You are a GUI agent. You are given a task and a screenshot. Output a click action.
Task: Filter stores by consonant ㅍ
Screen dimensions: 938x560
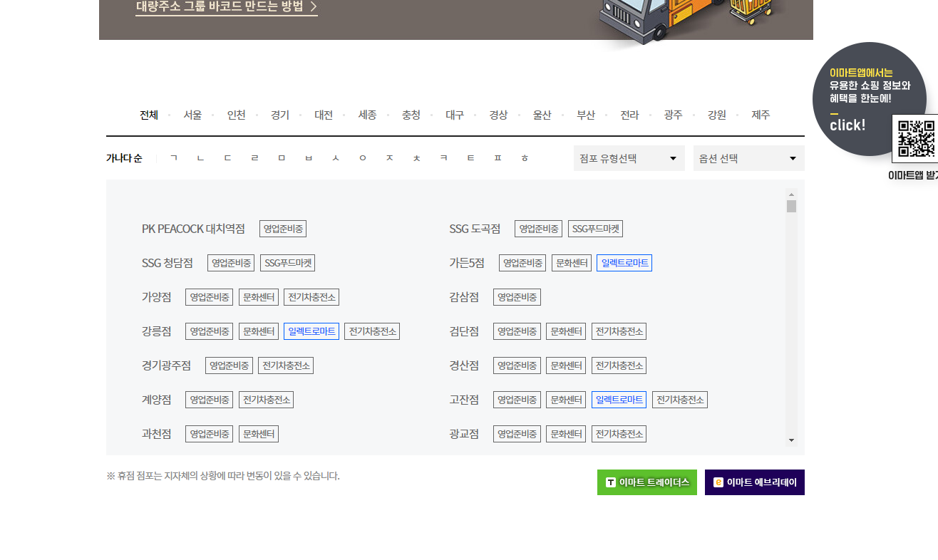point(498,158)
